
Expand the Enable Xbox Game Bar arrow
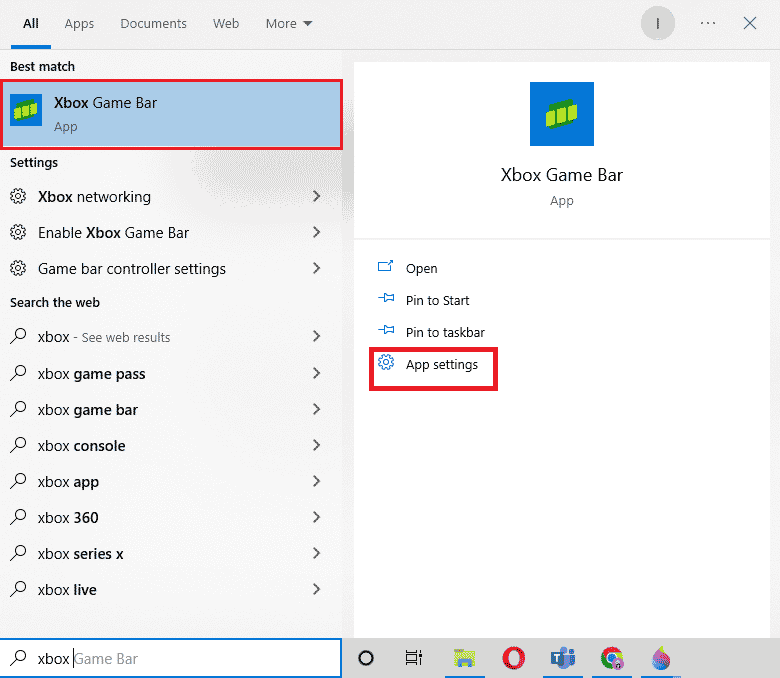pyautogui.click(x=316, y=233)
